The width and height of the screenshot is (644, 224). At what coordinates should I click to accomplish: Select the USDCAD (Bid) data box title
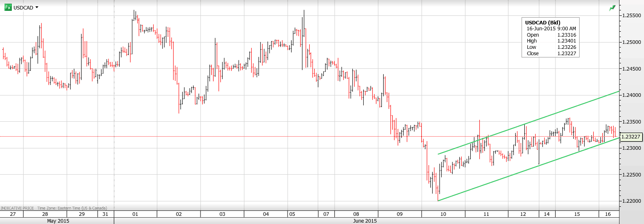coord(542,23)
